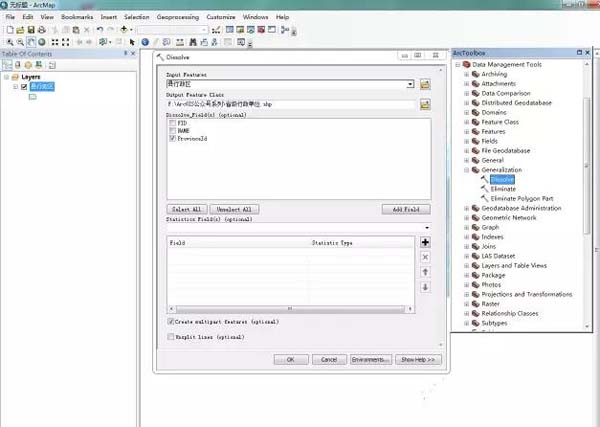Expand the Raster toolset

pyautogui.click(x=466, y=304)
